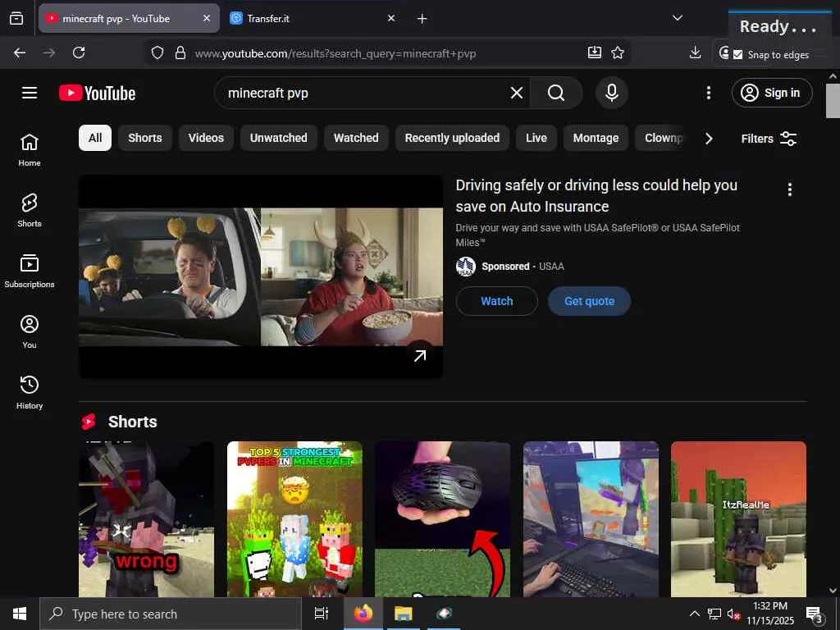Viewport: 840px width, 630px height.
Task: Select the All filter chip
Action: click(95, 138)
